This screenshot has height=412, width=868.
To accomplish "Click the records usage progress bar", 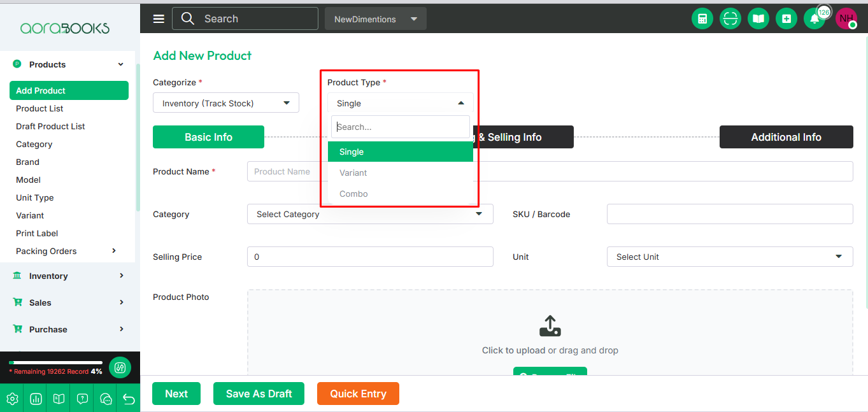I will coord(55,362).
